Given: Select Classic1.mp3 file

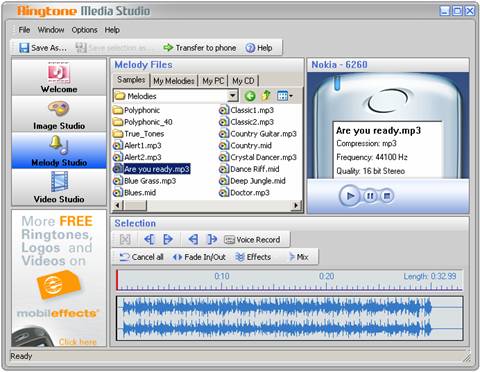Looking at the screenshot, I should [247, 110].
